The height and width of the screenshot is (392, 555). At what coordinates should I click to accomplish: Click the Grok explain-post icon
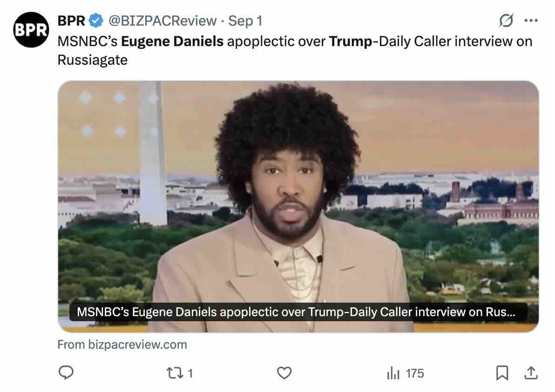click(506, 20)
